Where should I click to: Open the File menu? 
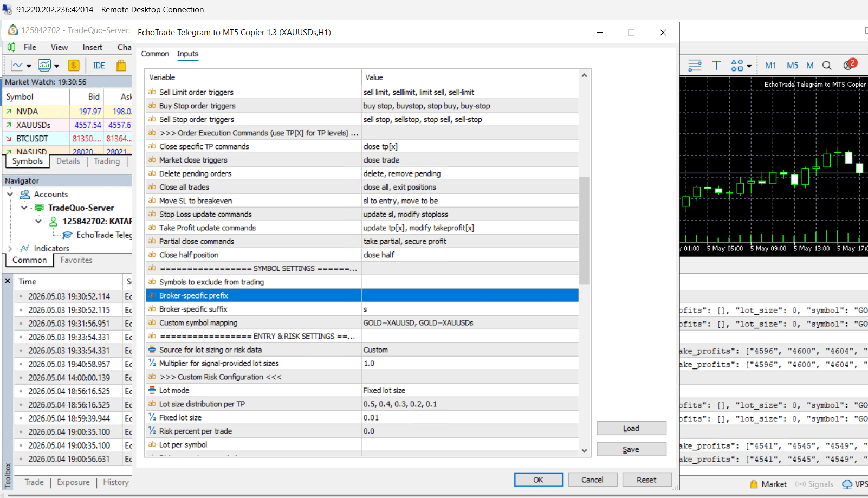pyautogui.click(x=30, y=47)
